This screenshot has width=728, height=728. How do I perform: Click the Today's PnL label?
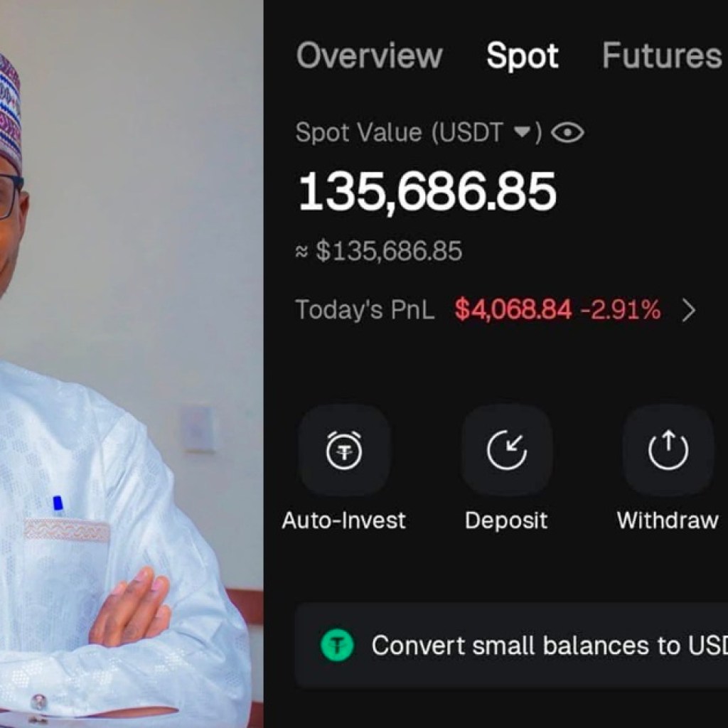(x=365, y=310)
